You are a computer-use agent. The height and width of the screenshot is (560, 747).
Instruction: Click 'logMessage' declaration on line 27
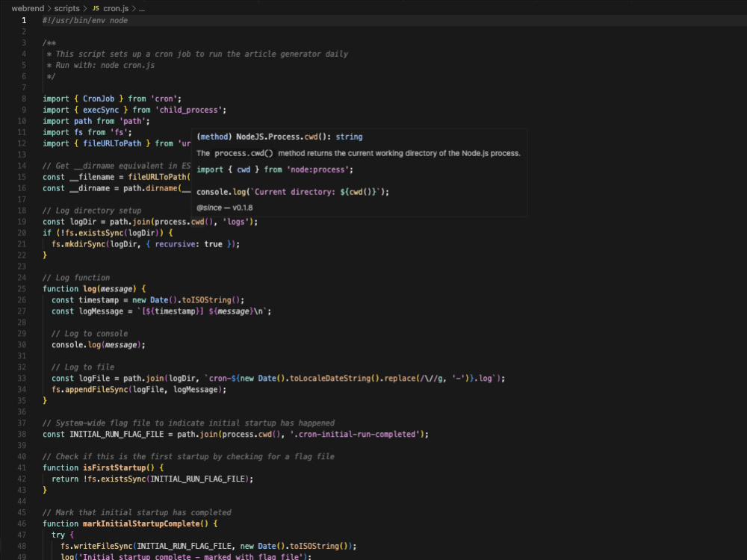point(101,311)
